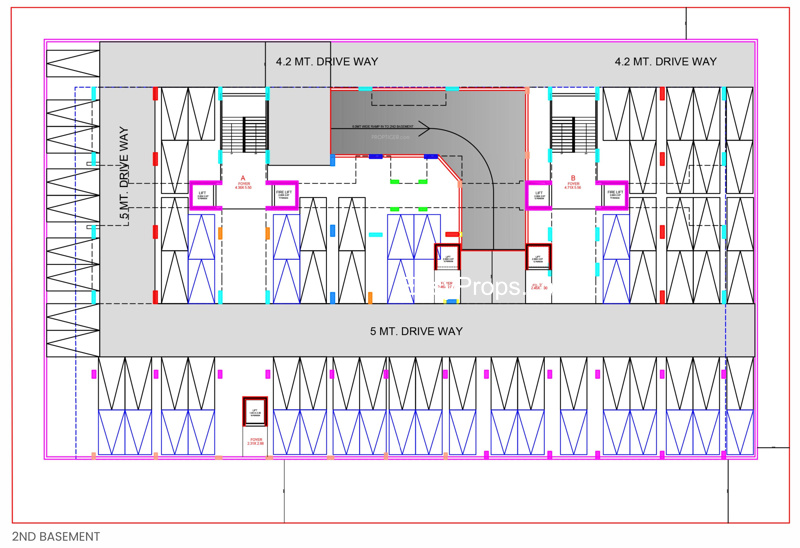This screenshot has width=800, height=548.
Task: Click the dark red lift box at bottom wall
Action: tap(255, 412)
